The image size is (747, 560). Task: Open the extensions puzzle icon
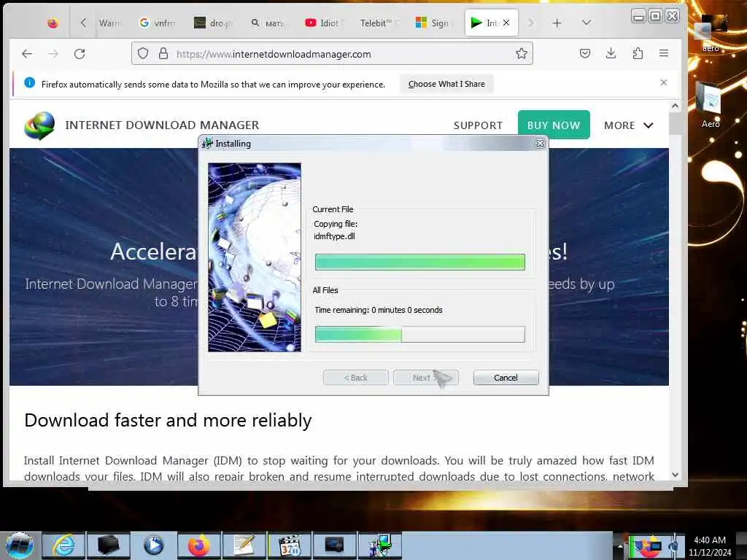(638, 53)
